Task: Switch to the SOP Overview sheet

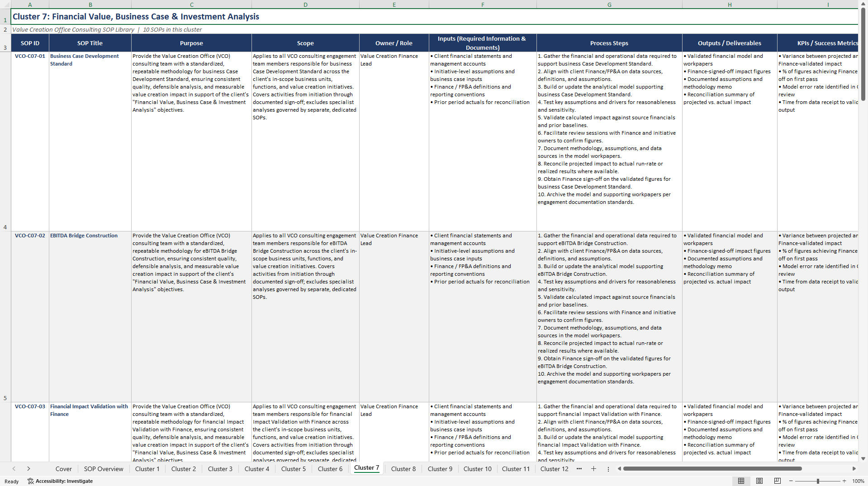Action: (103, 469)
